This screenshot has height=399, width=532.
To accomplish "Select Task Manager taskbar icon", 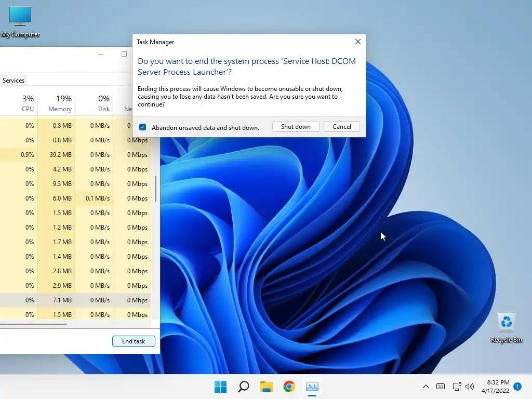I will [312, 387].
